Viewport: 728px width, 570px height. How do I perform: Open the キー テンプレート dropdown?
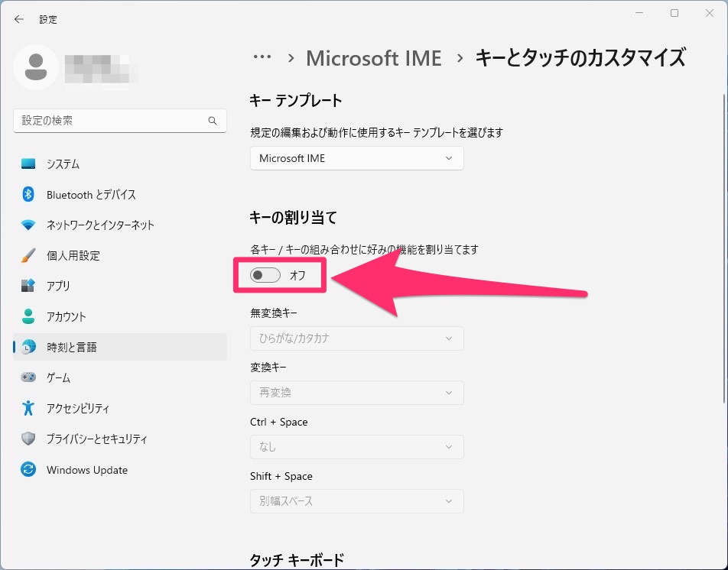click(x=356, y=158)
